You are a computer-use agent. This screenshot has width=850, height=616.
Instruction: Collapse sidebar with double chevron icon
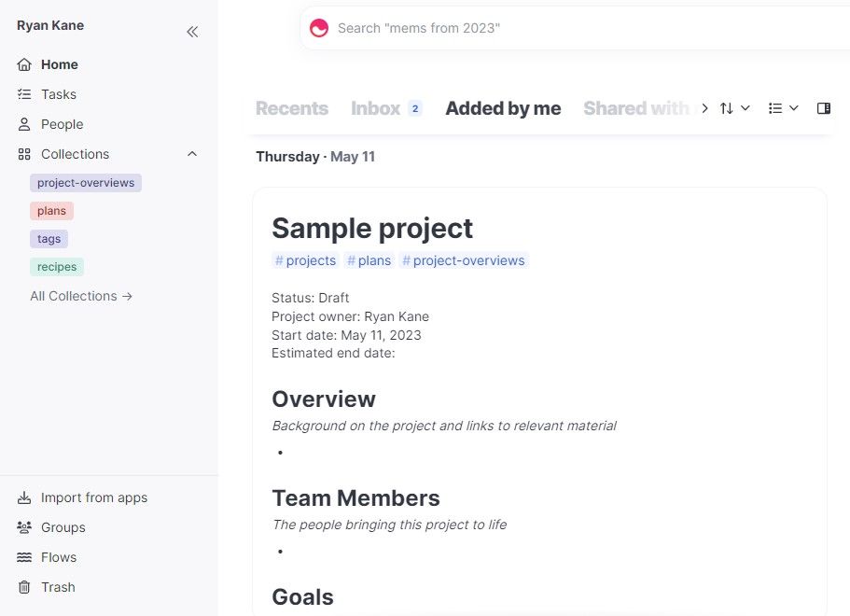click(192, 32)
